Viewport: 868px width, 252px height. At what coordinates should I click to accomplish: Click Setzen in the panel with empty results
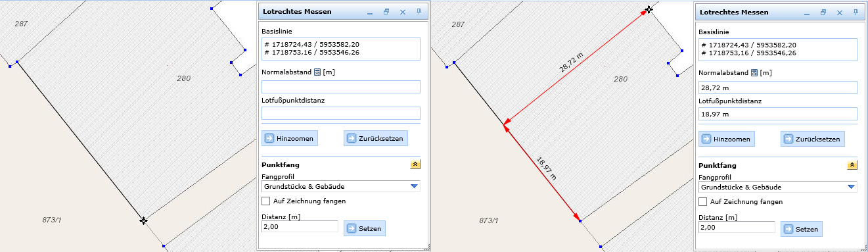[x=365, y=229]
